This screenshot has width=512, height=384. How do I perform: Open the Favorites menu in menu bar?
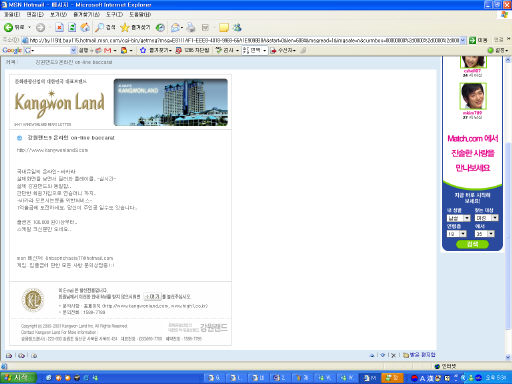(86, 15)
